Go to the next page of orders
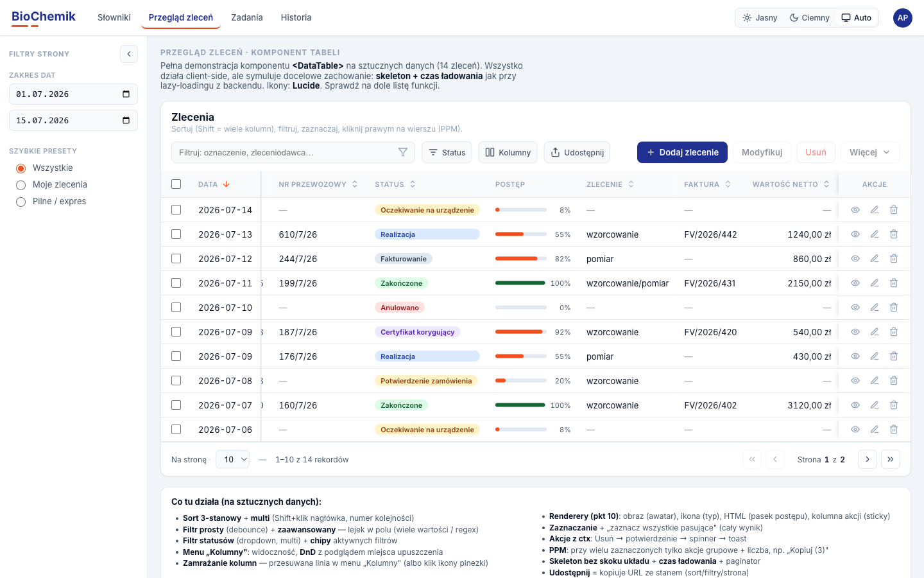924x578 pixels. [x=868, y=459]
